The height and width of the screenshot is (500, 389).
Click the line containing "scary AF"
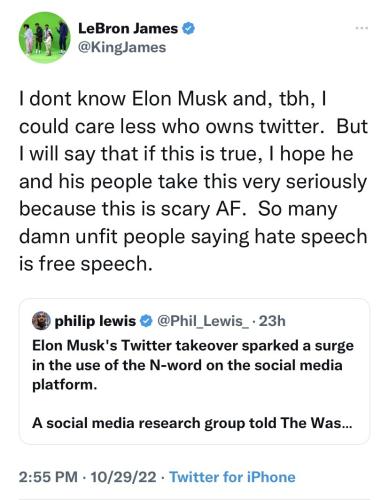(x=178, y=209)
